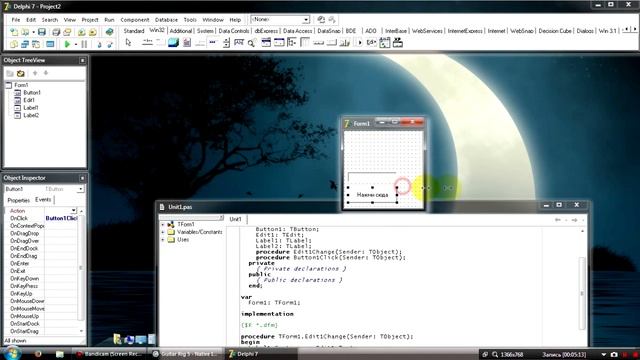Open the Project menu

pyautogui.click(x=90, y=20)
